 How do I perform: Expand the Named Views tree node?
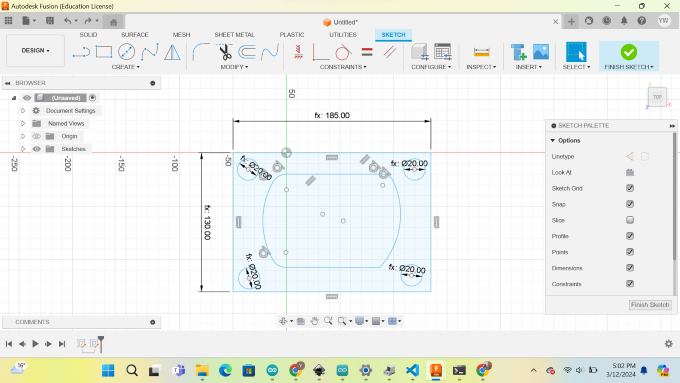coord(23,123)
